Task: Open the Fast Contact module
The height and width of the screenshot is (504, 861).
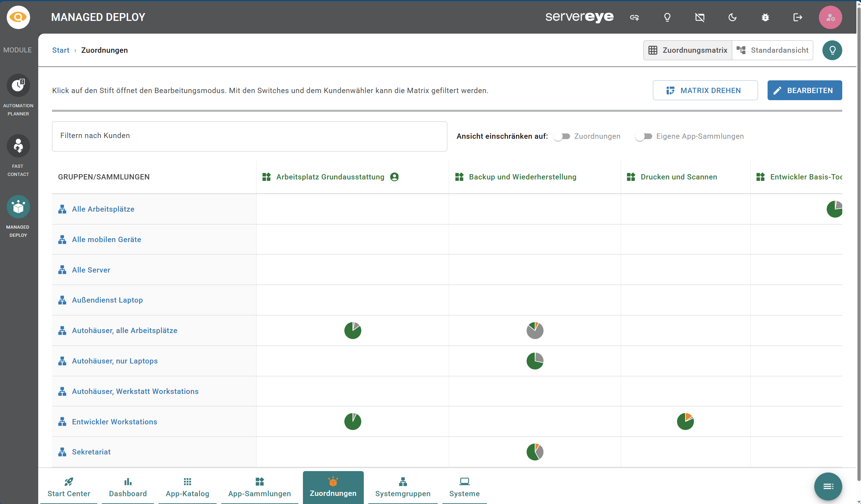Action: tap(18, 146)
